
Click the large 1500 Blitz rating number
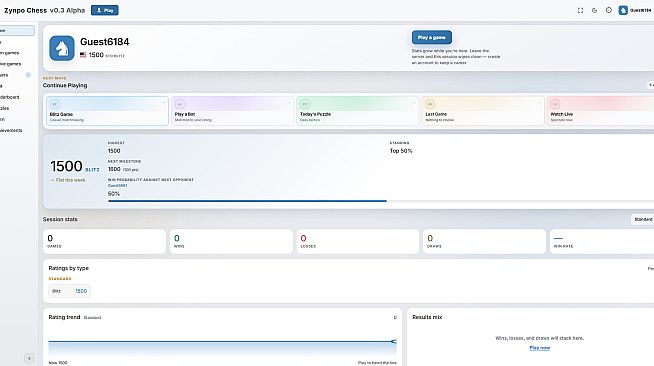[66, 166]
